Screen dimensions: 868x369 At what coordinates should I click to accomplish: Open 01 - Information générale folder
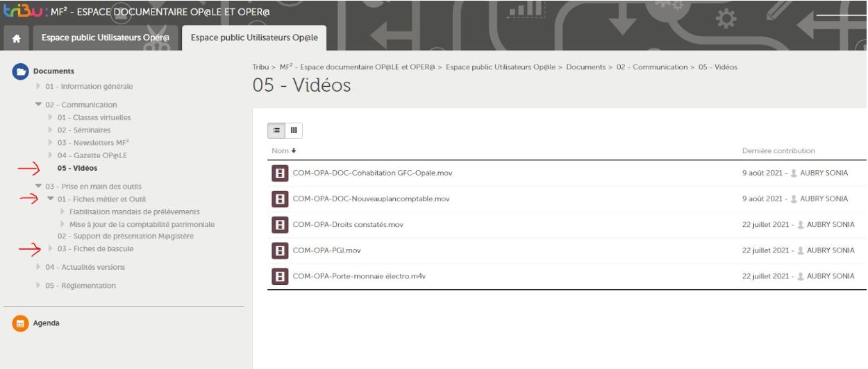click(x=89, y=87)
